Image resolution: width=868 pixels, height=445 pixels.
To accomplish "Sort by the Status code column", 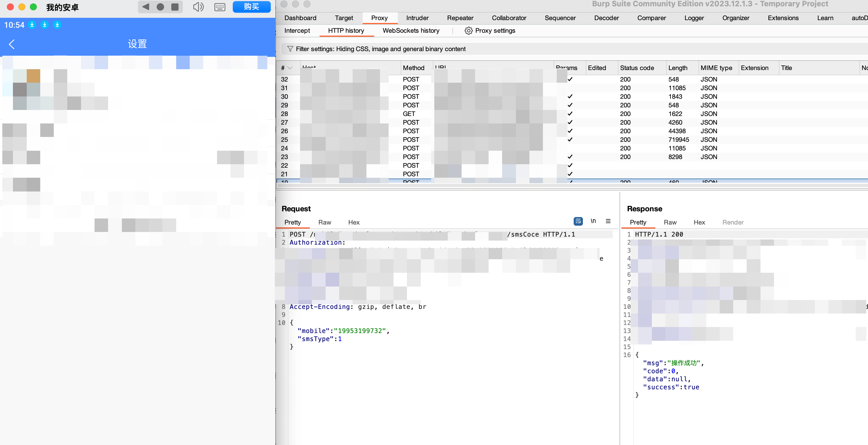I will 637,68.
